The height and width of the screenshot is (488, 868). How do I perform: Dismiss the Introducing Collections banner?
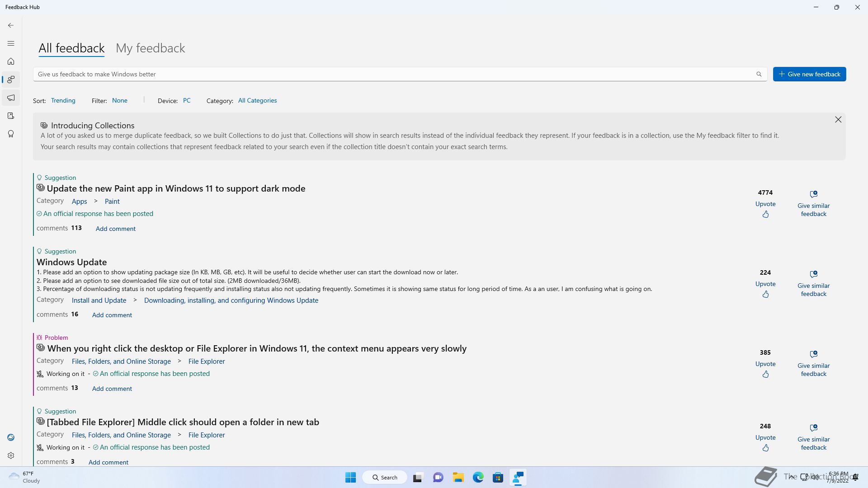(838, 119)
